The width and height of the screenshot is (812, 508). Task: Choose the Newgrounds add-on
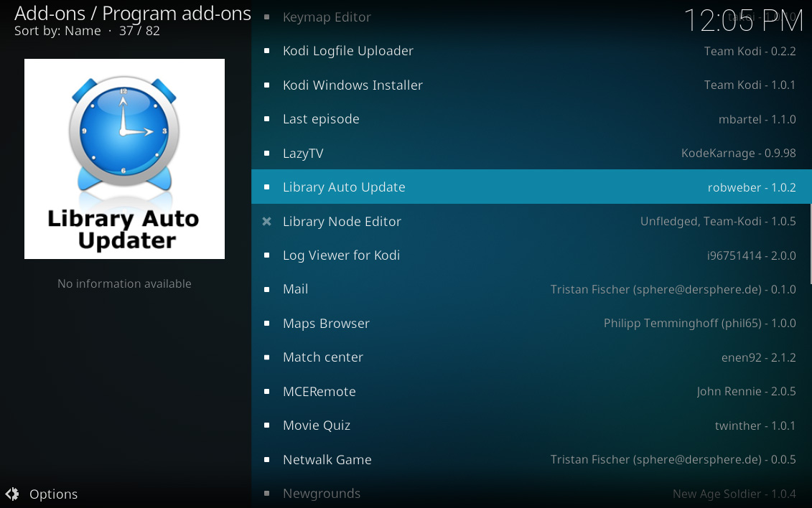tap(531, 492)
